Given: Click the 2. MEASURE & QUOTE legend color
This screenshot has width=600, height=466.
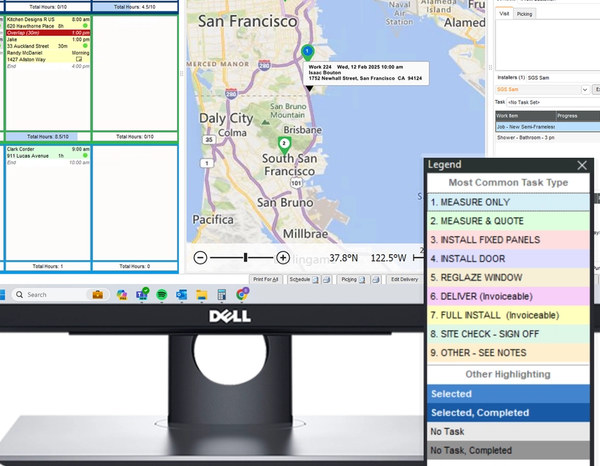Looking at the screenshot, I should tap(508, 221).
